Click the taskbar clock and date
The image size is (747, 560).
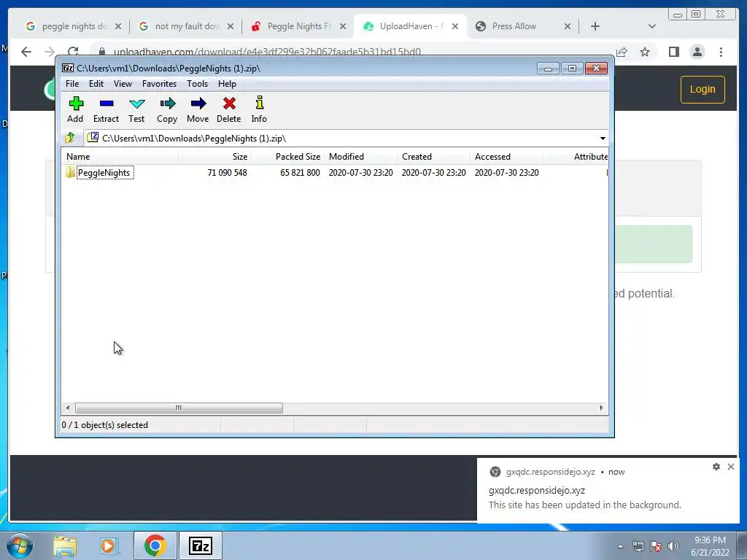pos(710,546)
